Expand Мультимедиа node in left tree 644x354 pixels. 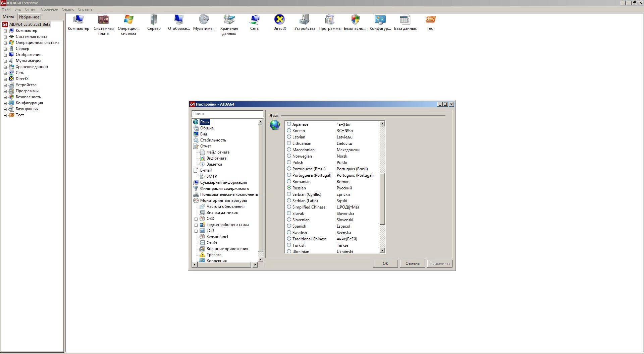pyautogui.click(x=5, y=61)
